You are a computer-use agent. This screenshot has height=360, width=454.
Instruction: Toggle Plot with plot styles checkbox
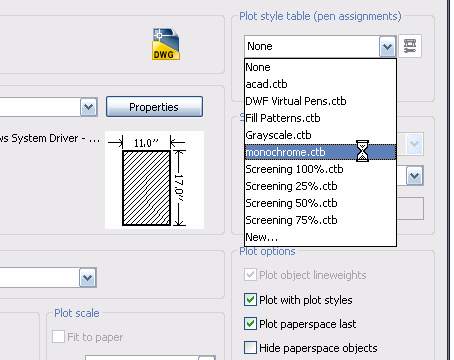coord(250,300)
